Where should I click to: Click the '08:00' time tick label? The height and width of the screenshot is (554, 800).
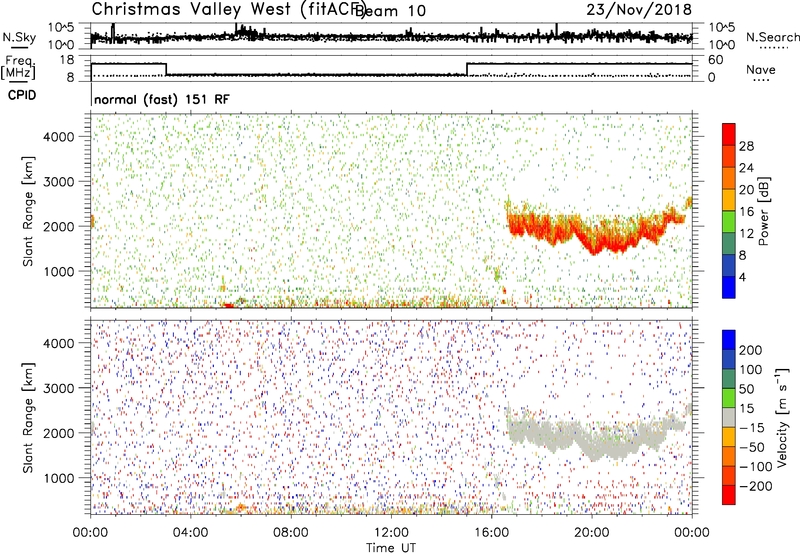click(291, 533)
